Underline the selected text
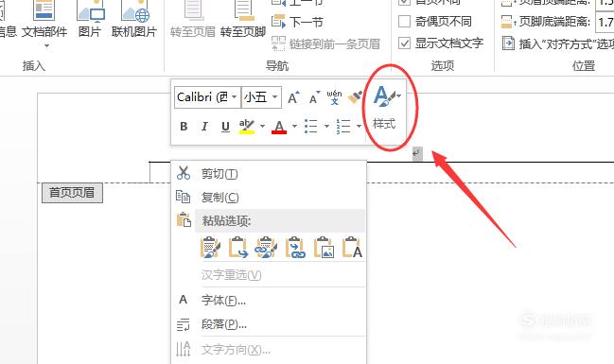This screenshot has height=364, width=614. coord(225,127)
